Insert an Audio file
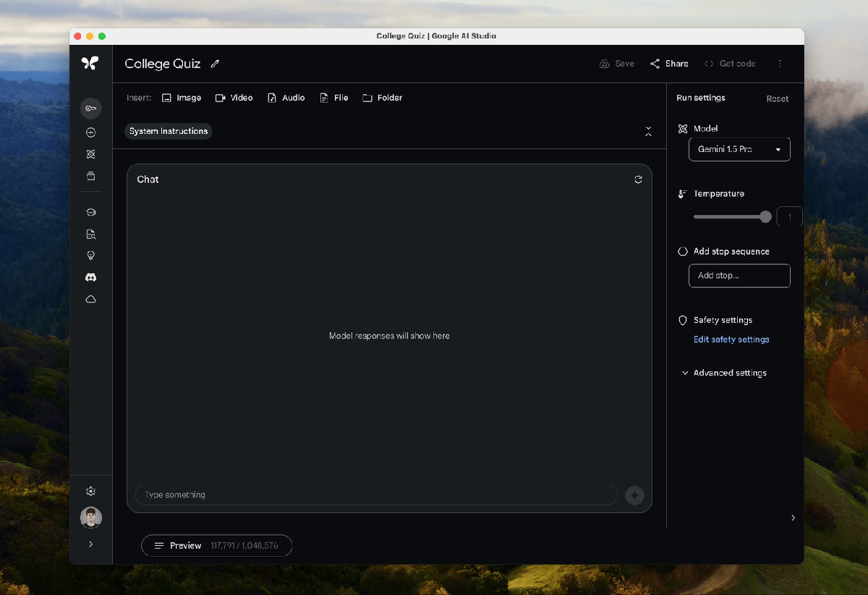The width and height of the screenshot is (868, 595). [286, 97]
